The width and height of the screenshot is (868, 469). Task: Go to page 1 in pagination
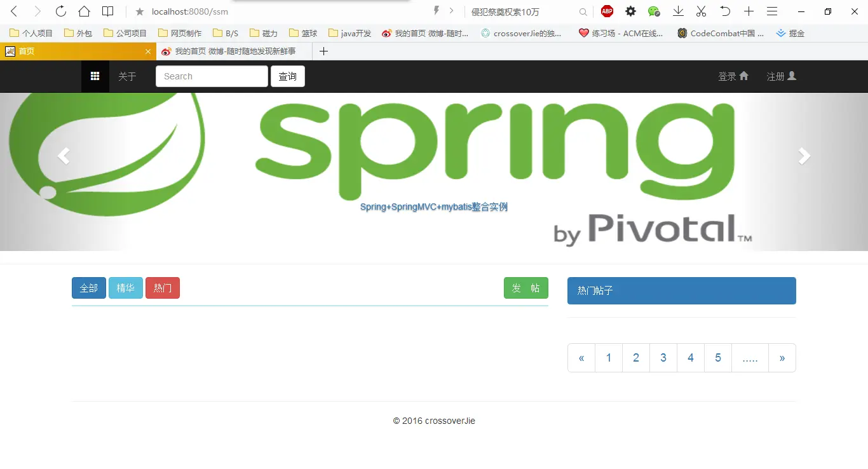tap(609, 358)
